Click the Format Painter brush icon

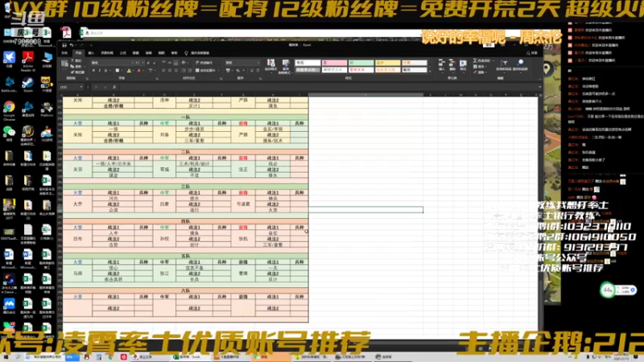tap(72, 72)
